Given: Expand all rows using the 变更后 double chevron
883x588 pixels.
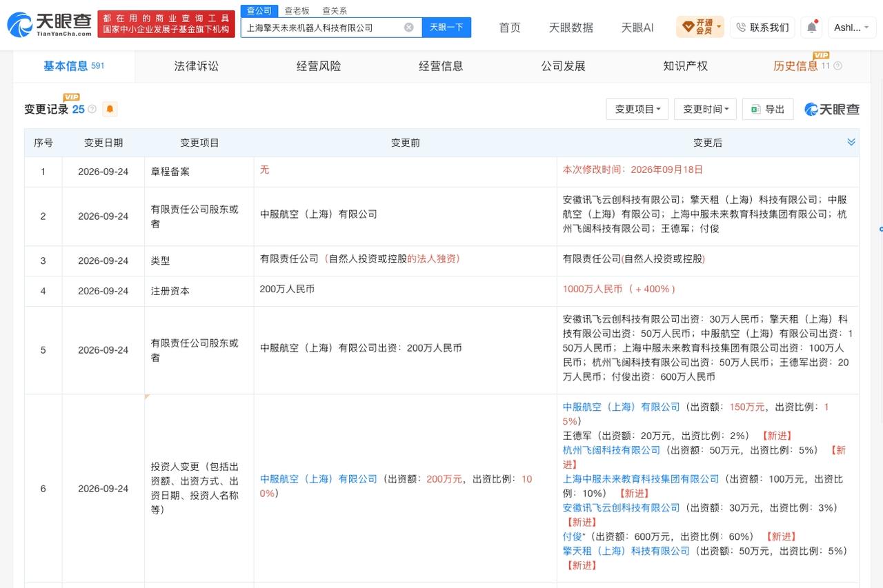Looking at the screenshot, I should click(851, 142).
